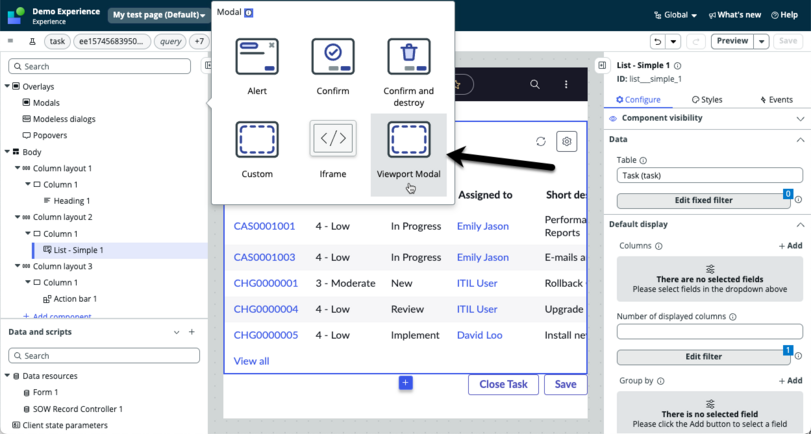Screen dimensions: 811x434
Task: Select the task URL parameter pill
Action: [x=57, y=41]
